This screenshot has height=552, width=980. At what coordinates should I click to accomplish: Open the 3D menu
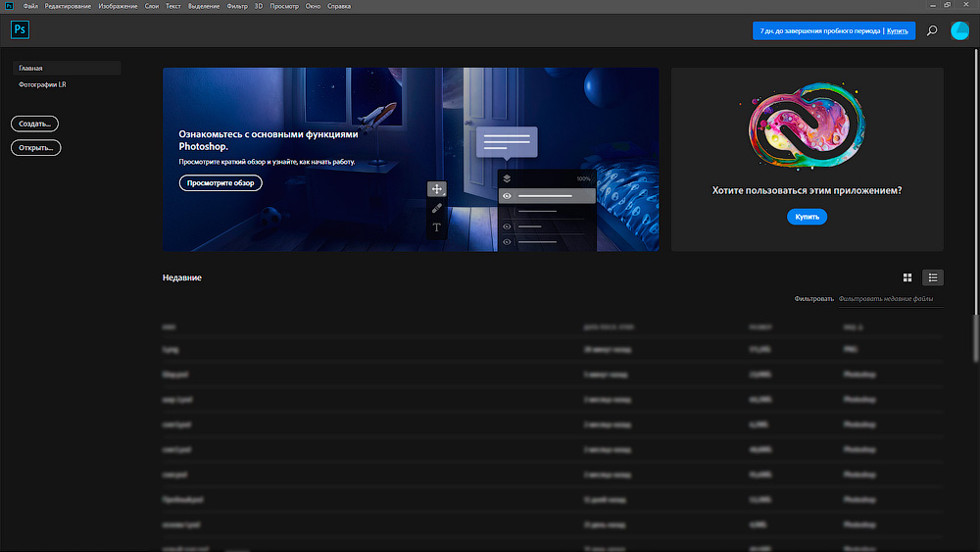click(258, 6)
